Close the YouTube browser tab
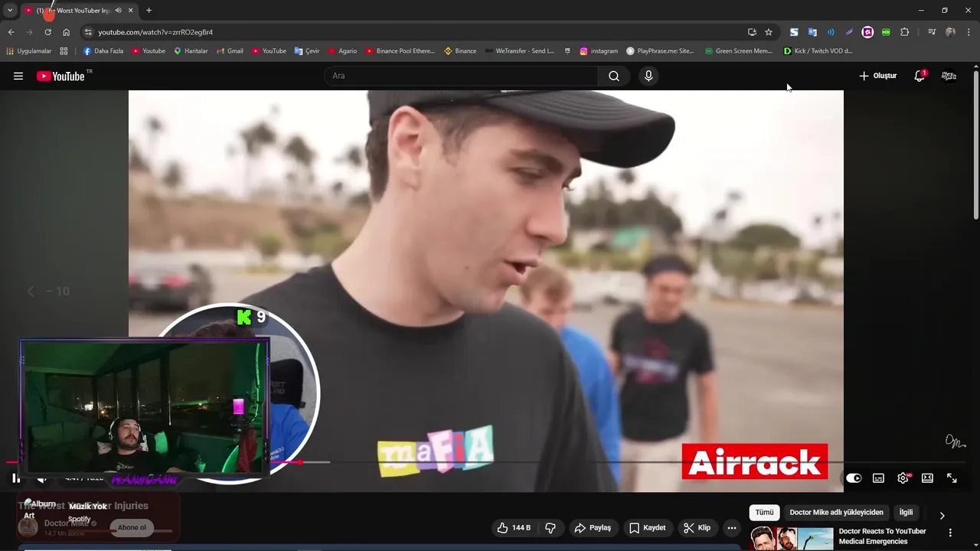The height and width of the screenshot is (551, 980). coord(131,10)
